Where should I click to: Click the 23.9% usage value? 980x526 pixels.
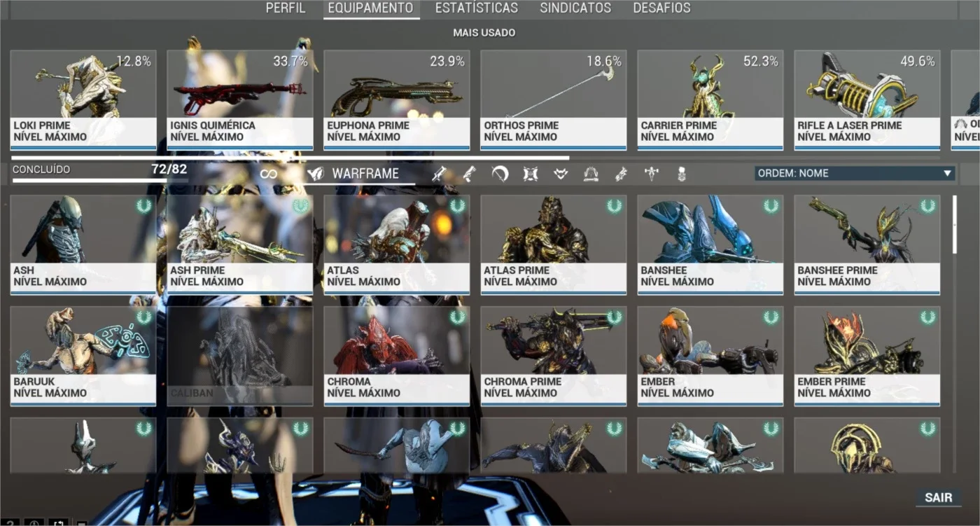[447, 62]
